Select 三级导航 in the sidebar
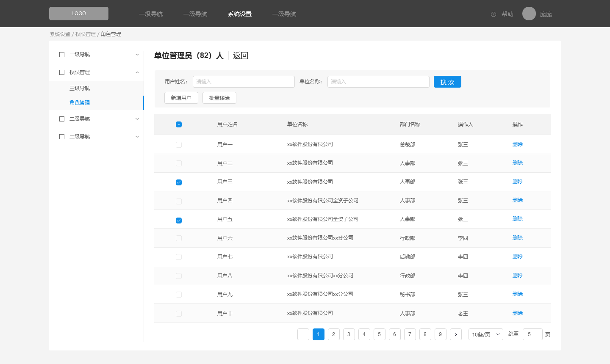This screenshot has height=364, width=610. click(80, 88)
